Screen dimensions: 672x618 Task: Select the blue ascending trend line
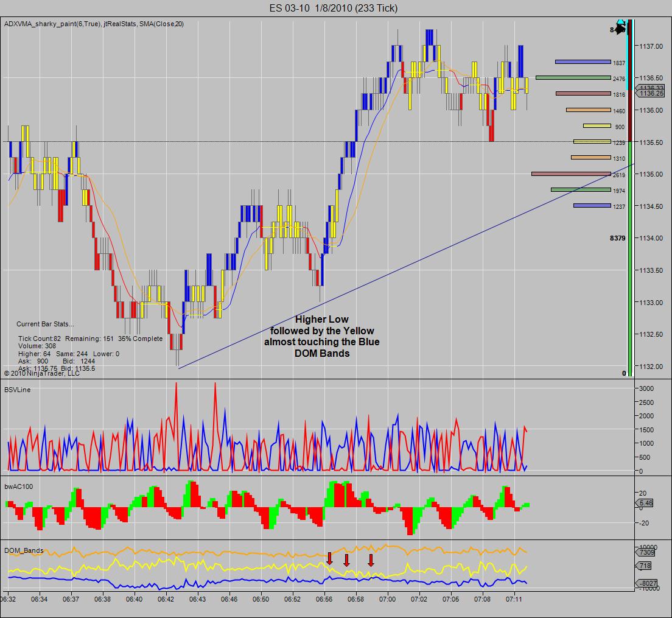406,266
